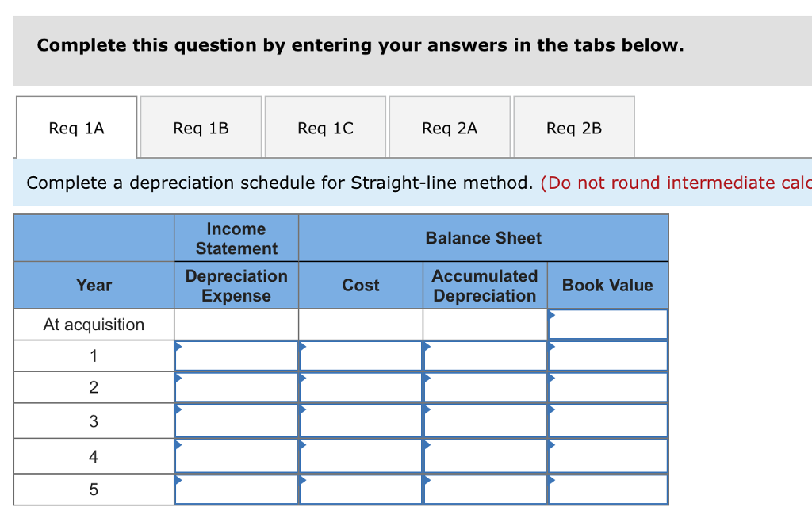Open the Req 1A tab
Viewport: 812px width, 515px height.
tap(77, 128)
